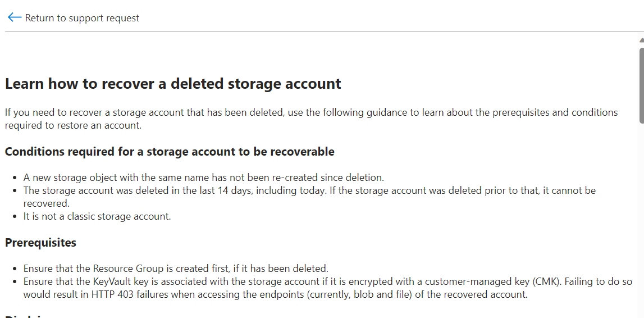Click the bullet about the KeyVault key

[x=328, y=288]
